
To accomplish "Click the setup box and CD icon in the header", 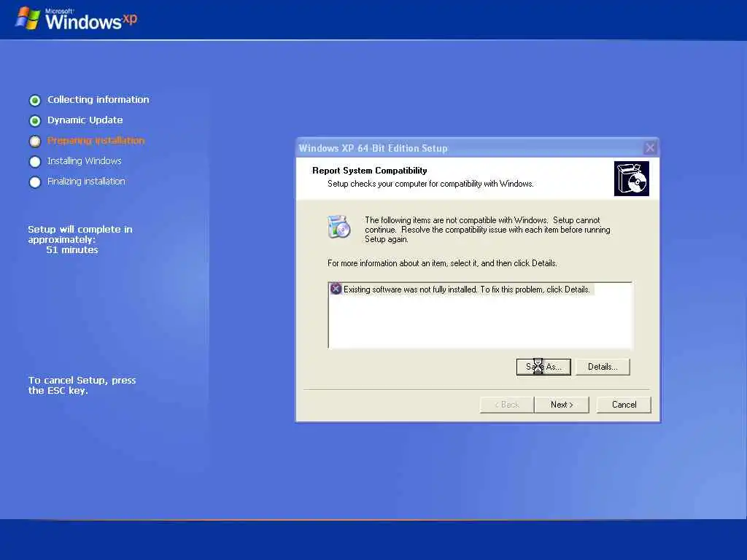I will [x=632, y=179].
